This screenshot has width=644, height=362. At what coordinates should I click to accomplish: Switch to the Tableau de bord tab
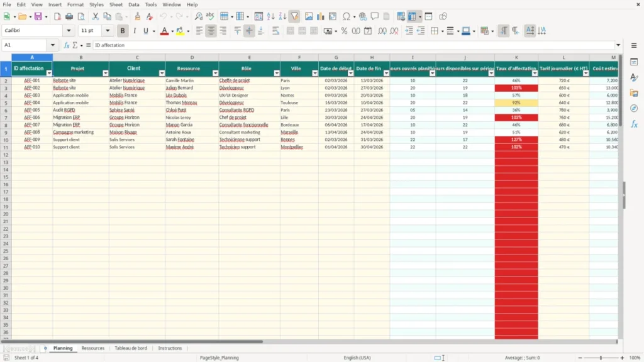pyautogui.click(x=131, y=348)
